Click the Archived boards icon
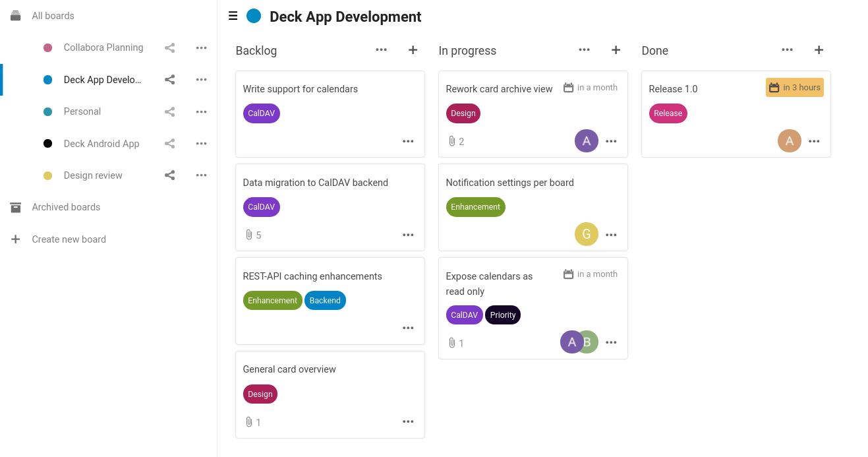This screenshot has width=868, height=457. (16, 207)
